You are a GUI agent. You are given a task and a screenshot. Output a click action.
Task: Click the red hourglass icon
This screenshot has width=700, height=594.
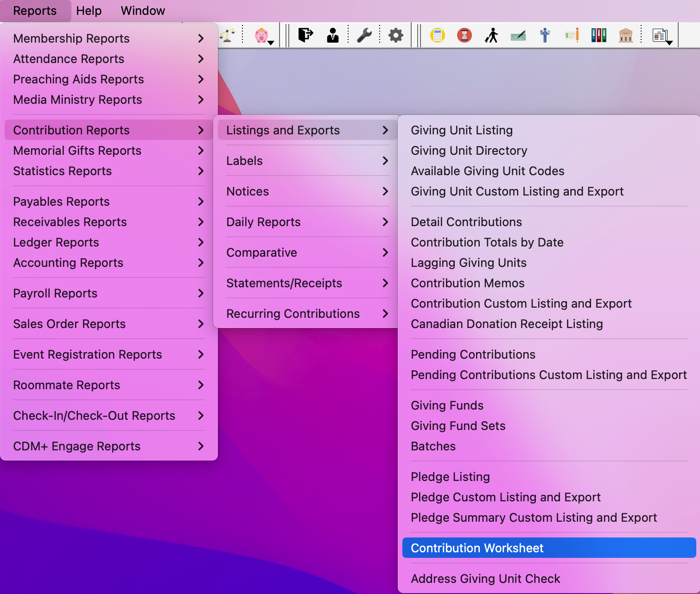(x=464, y=35)
